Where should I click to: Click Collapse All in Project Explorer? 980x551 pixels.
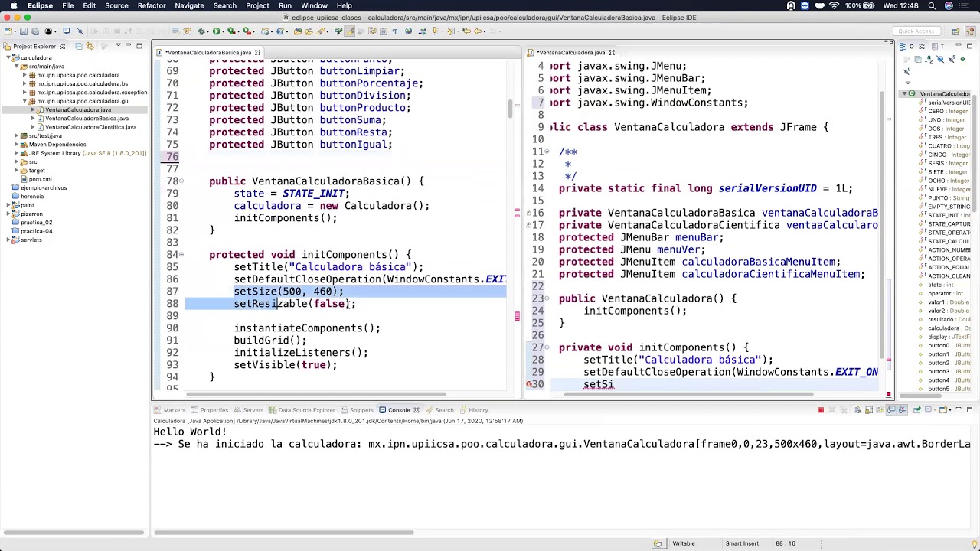(x=79, y=46)
